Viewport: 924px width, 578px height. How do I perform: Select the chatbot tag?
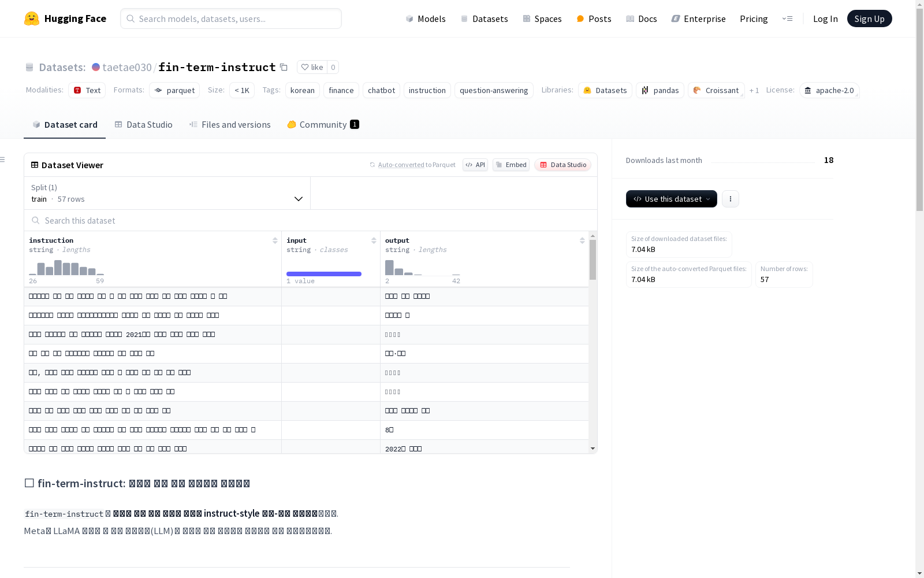(381, 90)
